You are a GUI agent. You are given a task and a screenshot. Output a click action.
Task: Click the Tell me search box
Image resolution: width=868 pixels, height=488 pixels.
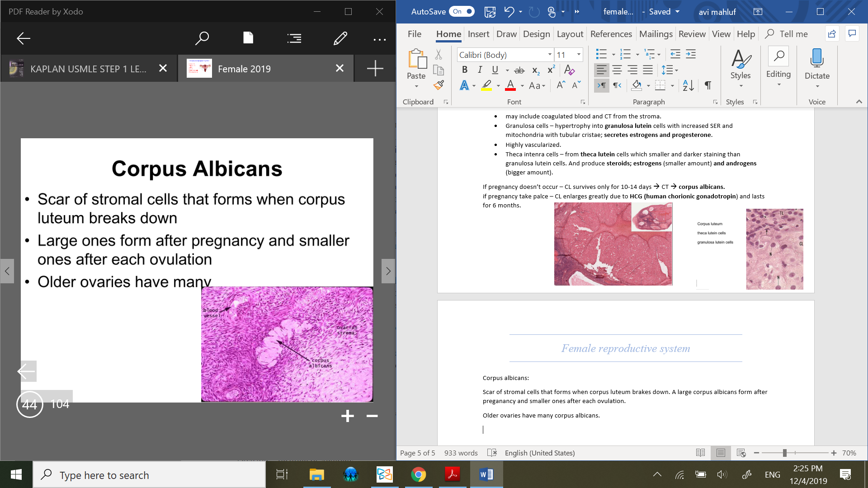click(793, 34)
